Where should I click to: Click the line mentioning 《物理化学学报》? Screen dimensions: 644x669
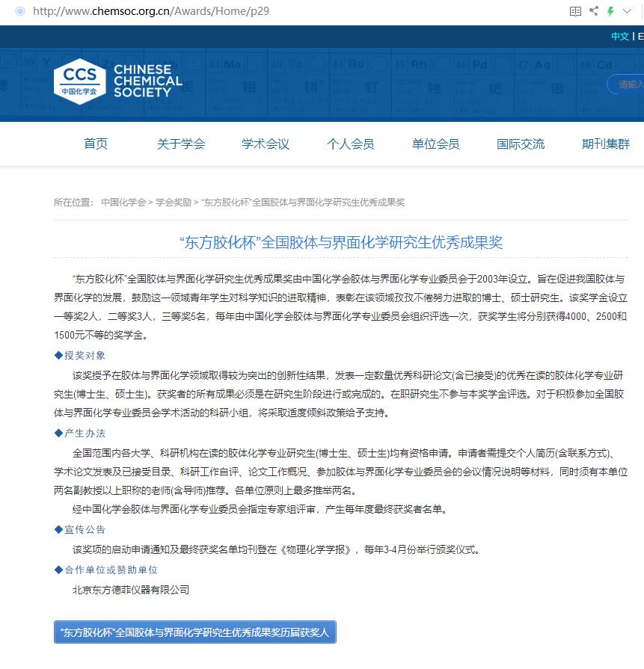(276, 549)
